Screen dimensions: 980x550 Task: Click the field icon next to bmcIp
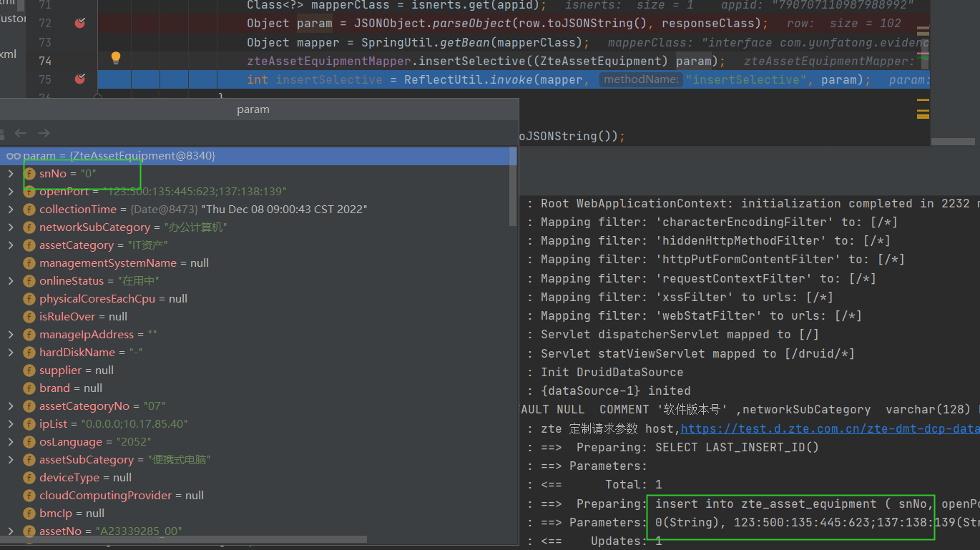[29, 514]
